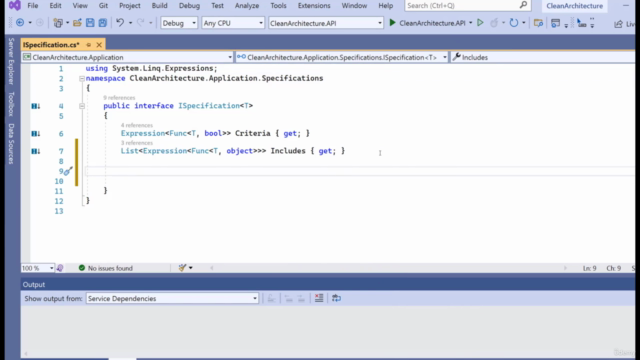Click the 9 references CodeLens link
The height and width of the screenshot is (360, 640).
tap(119, 98)
